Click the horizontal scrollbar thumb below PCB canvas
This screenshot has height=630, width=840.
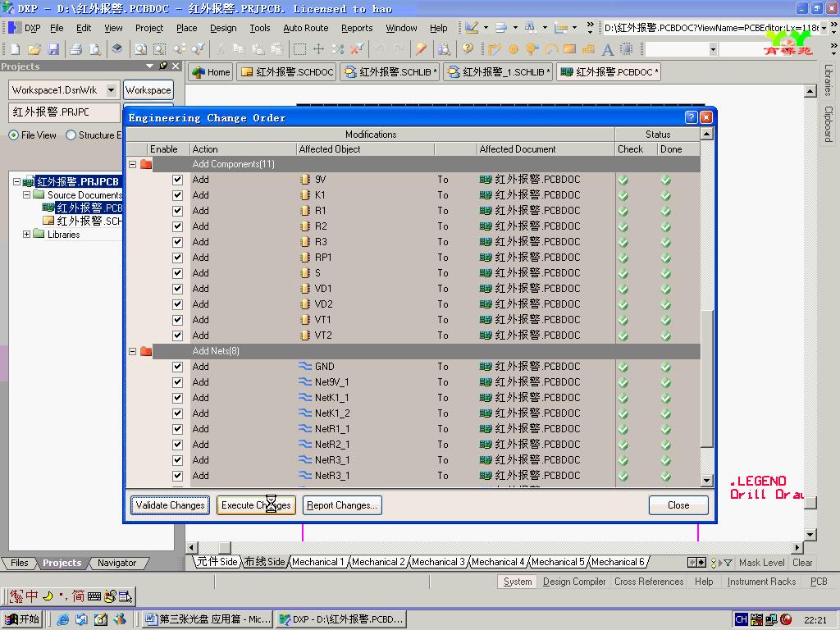(225, 547)
